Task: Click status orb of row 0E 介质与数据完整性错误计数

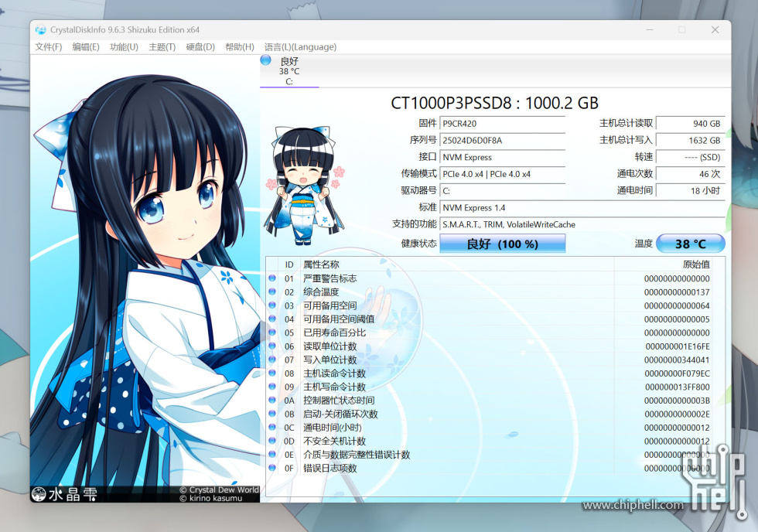Action: coord(272,454)
